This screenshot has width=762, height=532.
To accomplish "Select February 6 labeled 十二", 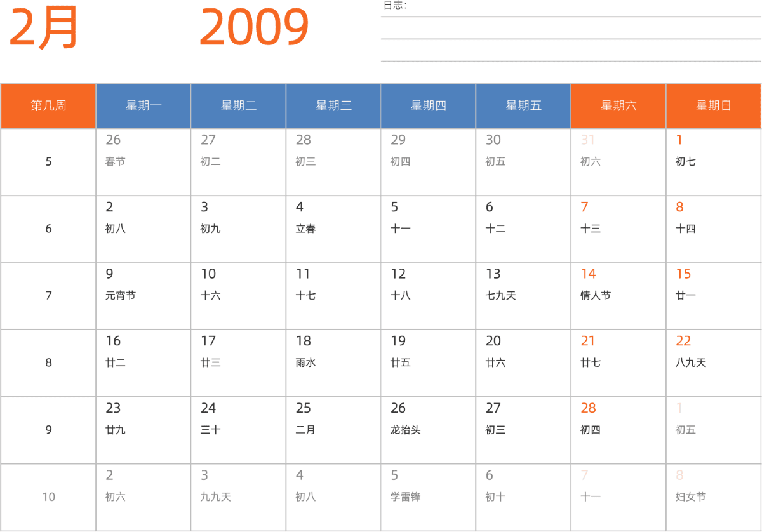I will 523,229.
